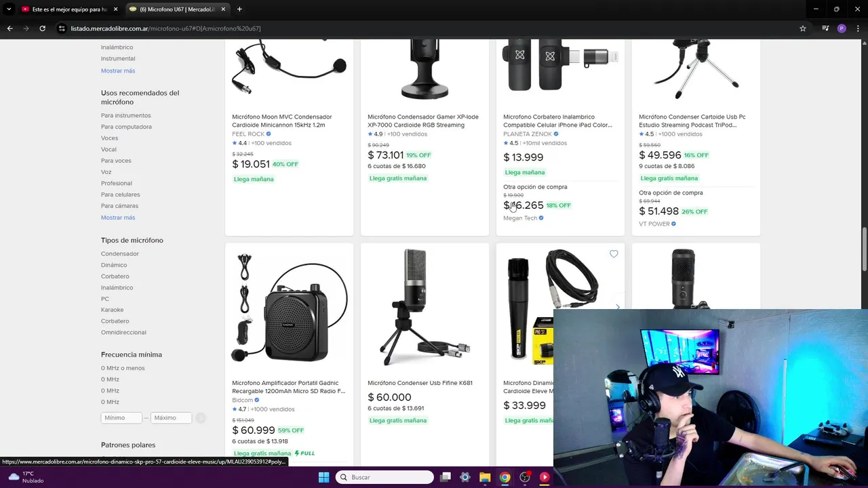Filter by Instrumental option
This screenshot has height=488, width=868.
click(x=118, y=59)
